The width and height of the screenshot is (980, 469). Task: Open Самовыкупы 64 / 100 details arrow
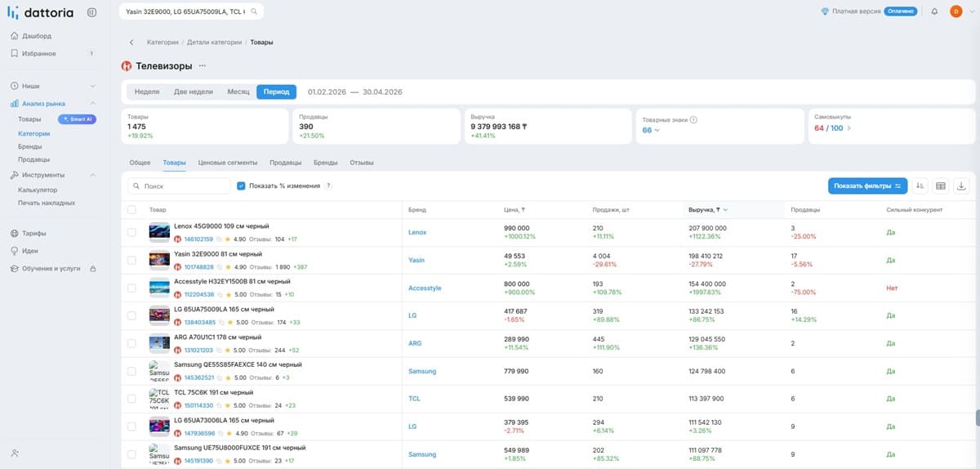point(849,128)
